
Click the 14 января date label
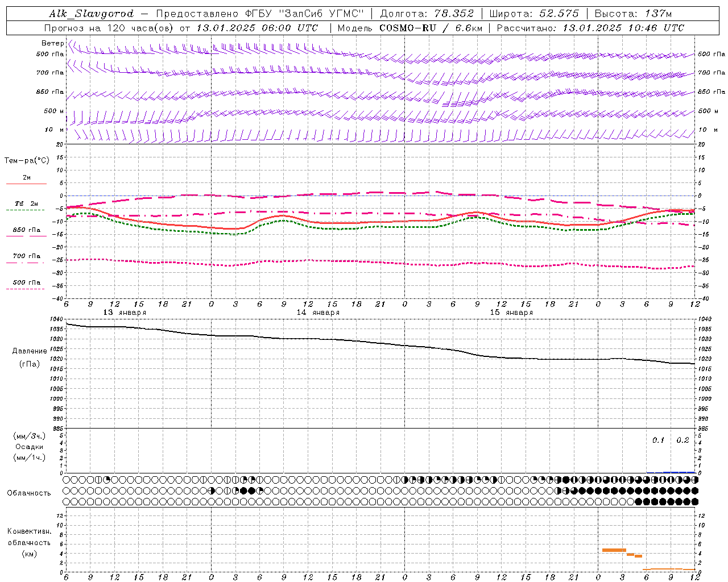point(318,313)
